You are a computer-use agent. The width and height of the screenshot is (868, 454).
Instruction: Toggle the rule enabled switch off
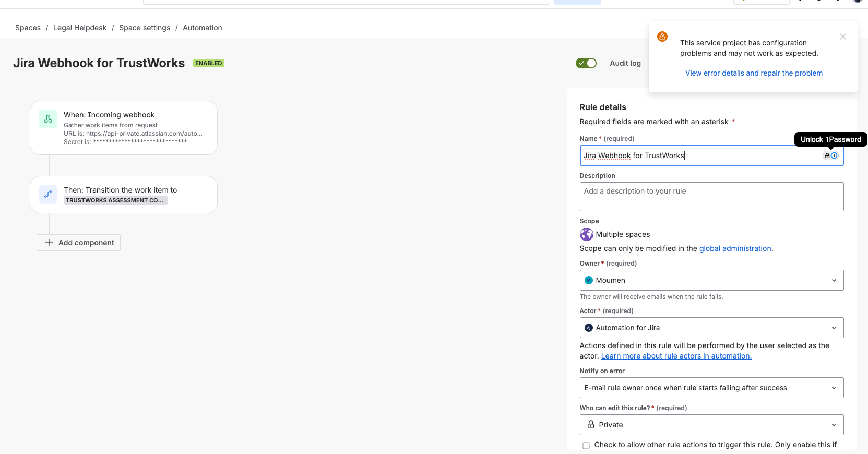586,63
